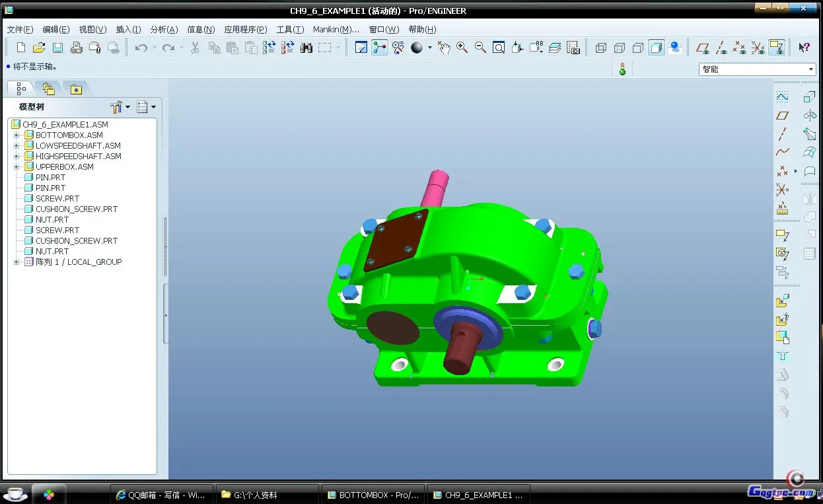Expand the BOTTOMBOX.ASM tree node

(x=17, y=135)
